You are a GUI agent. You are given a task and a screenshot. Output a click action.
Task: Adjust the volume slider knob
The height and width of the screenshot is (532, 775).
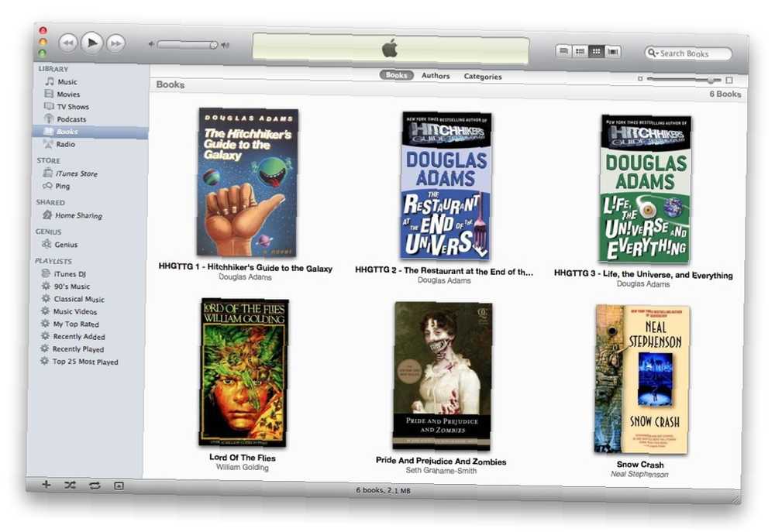pyautogui.click(x=214, y=45)
